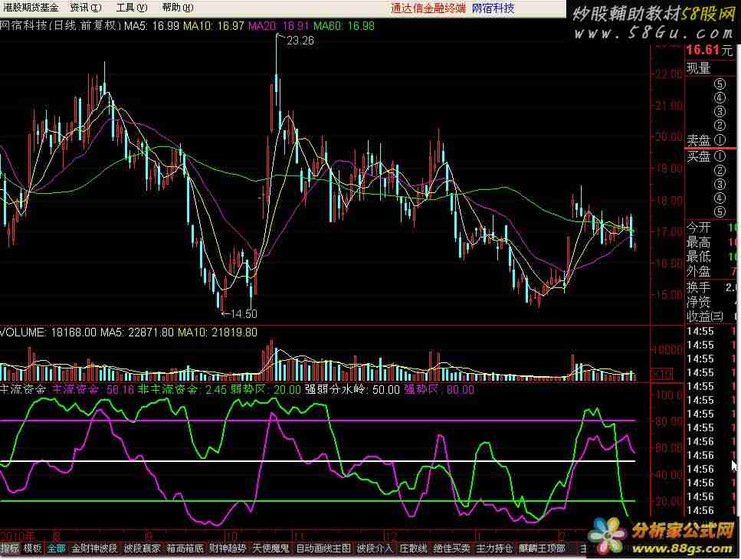Click the 网宿科技(日线,前复权) chart title

tap(61, 25)
